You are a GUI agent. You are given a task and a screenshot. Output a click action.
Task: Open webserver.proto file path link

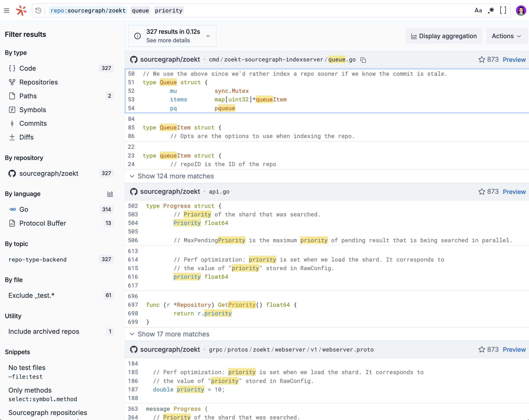pos(291,349)
